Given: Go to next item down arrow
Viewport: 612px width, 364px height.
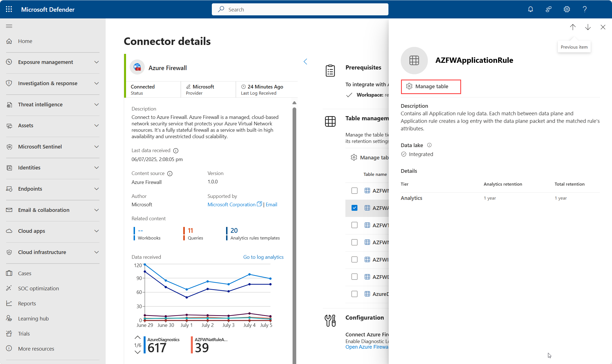Looking at the screenshot, I should (x=588, y=27).
